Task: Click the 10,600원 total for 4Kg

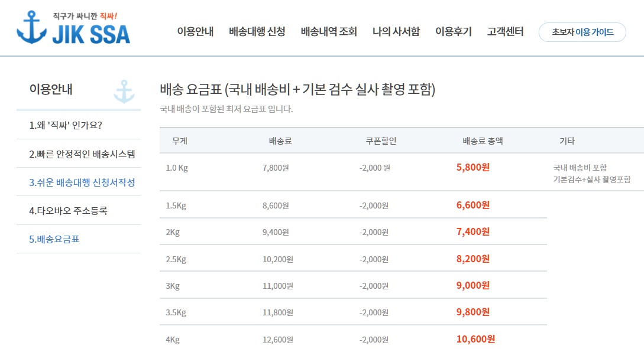Action: coord(475,339)
